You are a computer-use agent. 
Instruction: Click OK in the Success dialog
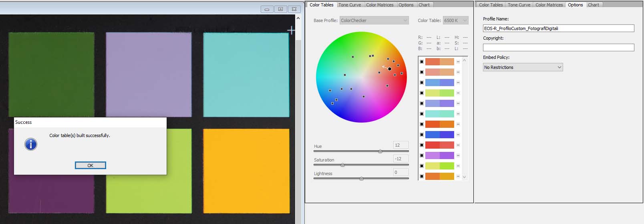91,165
